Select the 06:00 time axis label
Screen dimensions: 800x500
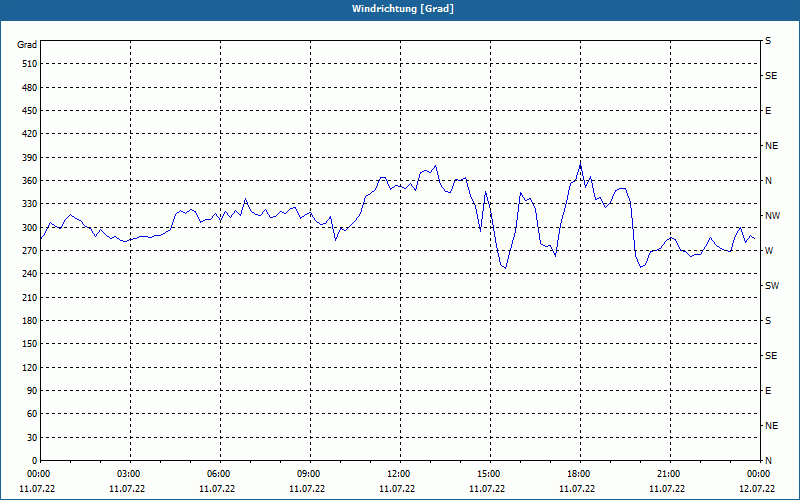click(x=218, y=474)
